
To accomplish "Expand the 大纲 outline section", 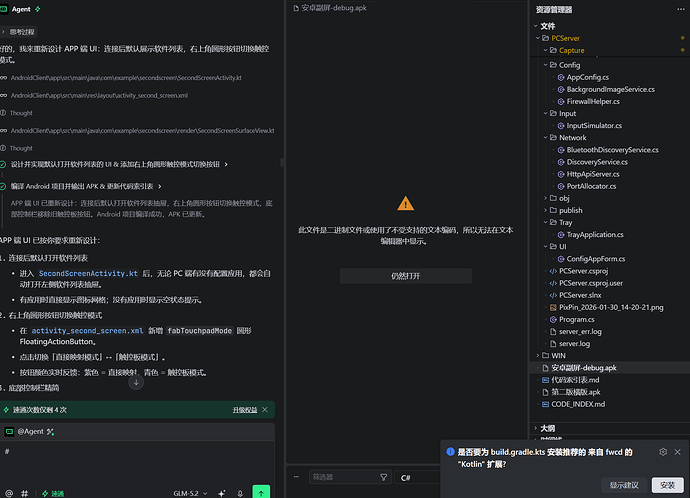I will click(x=547, y=428).
